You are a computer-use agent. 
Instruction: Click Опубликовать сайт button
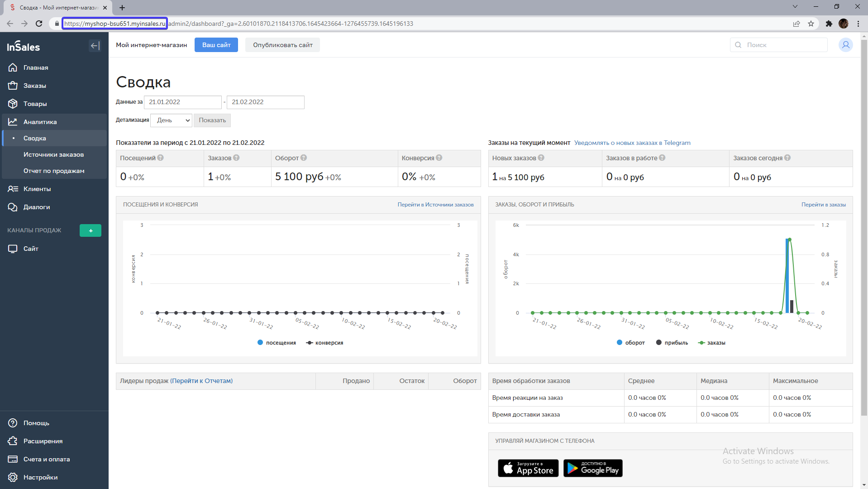point(282,45)
